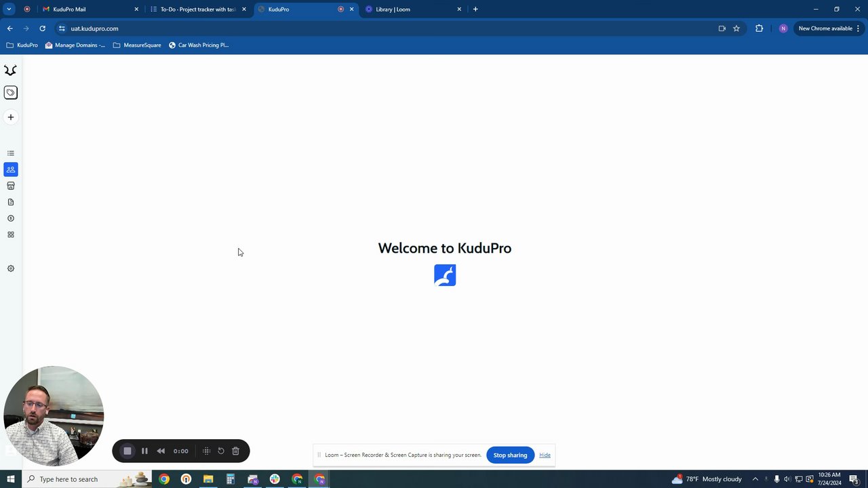
Task: Click the address bar with uat.kudupro.com
Action: (399, 28)
